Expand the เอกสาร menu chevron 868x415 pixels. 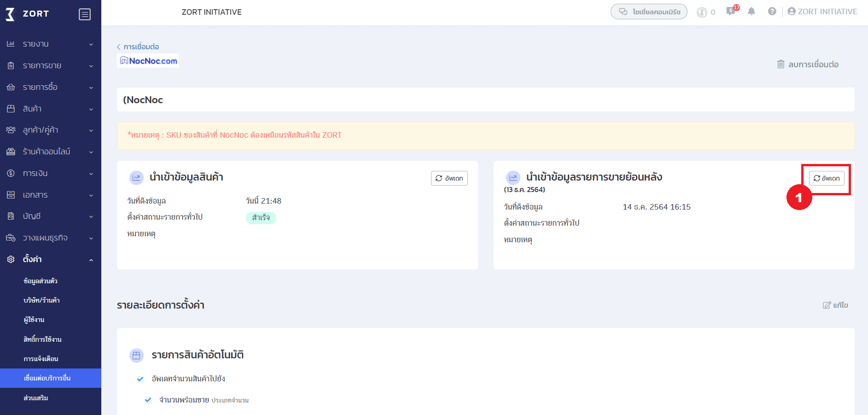coord(91,195)
